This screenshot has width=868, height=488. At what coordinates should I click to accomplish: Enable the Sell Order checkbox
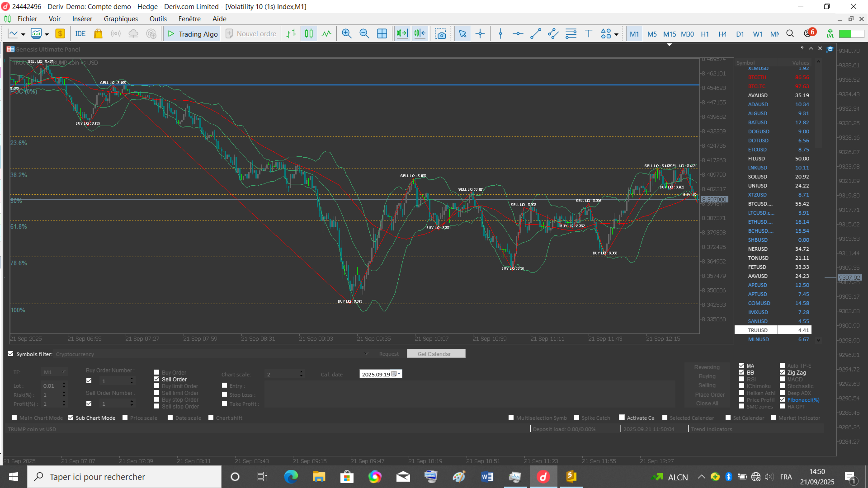click(x=157, y=380)
